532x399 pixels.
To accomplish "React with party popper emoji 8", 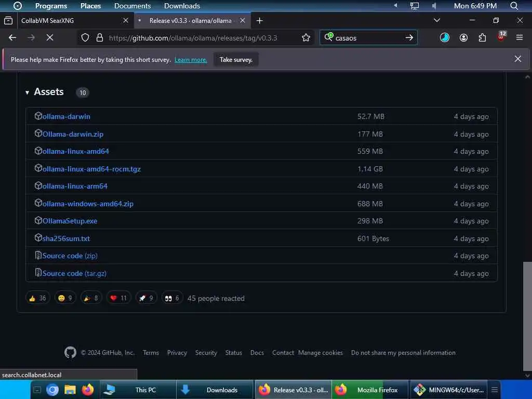I will coord(91,298).
